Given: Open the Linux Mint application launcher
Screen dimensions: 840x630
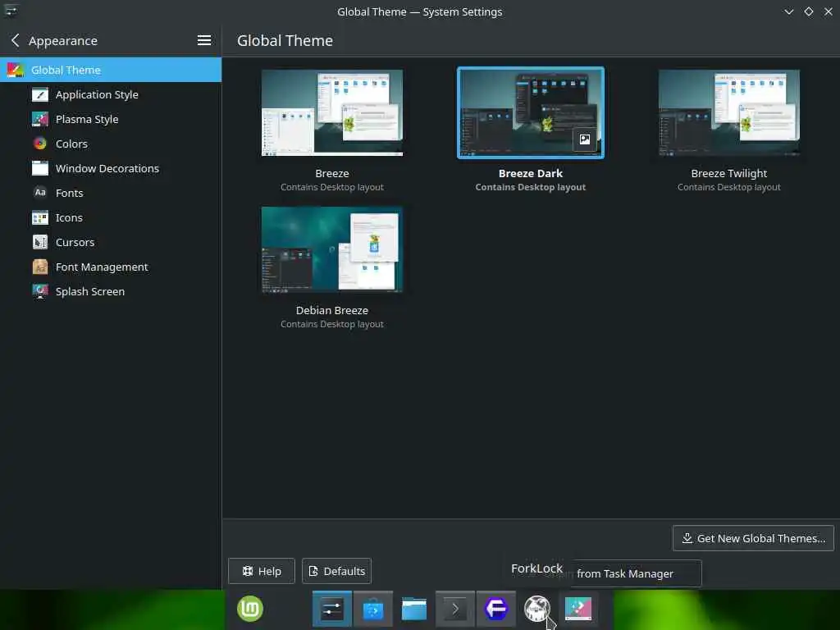Looking at the screenshot, I should (250, 609).
